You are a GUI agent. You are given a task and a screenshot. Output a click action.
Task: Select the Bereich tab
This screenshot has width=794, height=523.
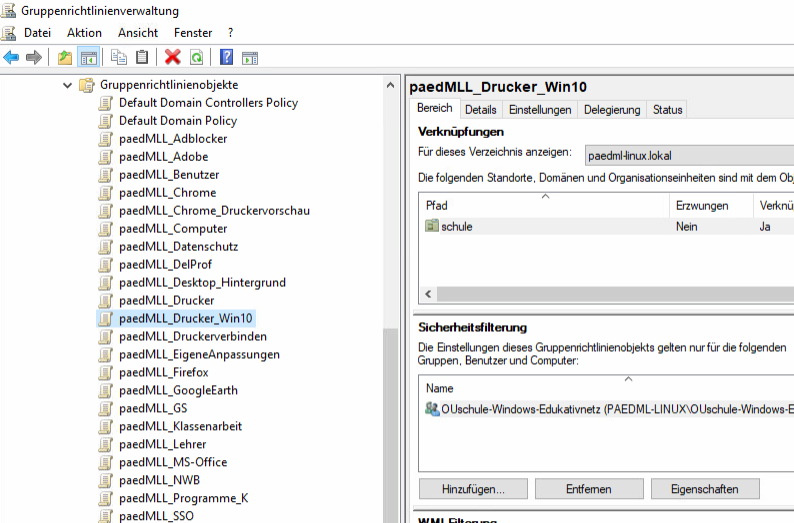pos(434,108)
